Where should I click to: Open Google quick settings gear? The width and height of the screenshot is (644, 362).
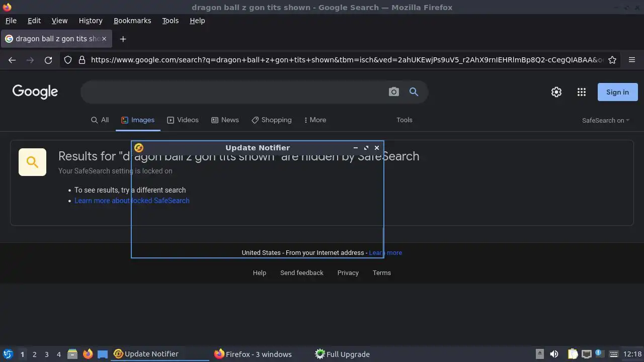click(556, 92)
